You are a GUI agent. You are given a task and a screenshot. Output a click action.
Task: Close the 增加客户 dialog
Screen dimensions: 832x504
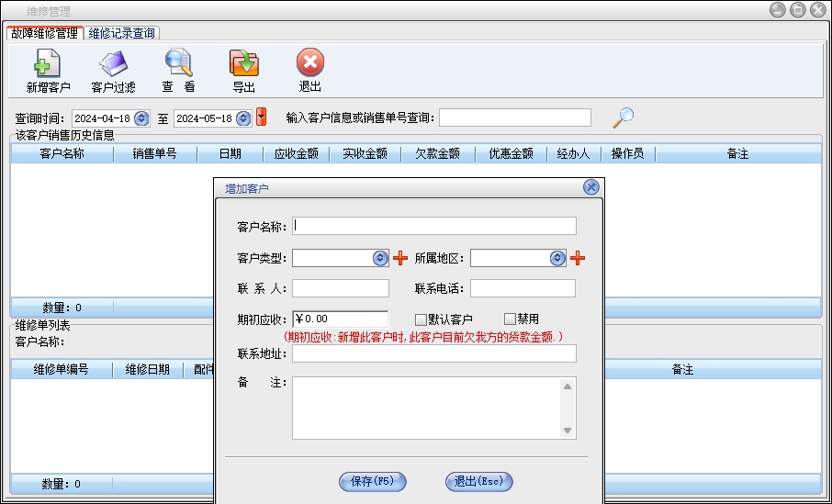pos(591,187)
